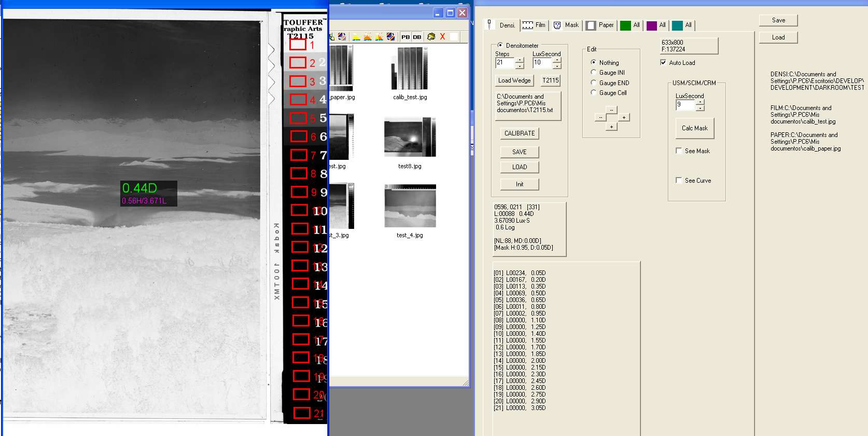Click SAVE in the Densitometer panel
The image size is (868, 436).
click(520, 152)
